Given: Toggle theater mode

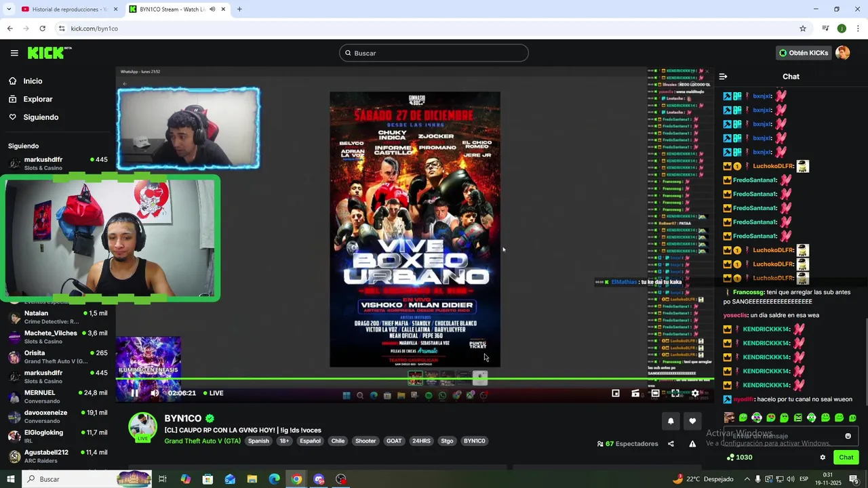Looking at the screenshot, I should pyautogui.click(x=655, y=393).
